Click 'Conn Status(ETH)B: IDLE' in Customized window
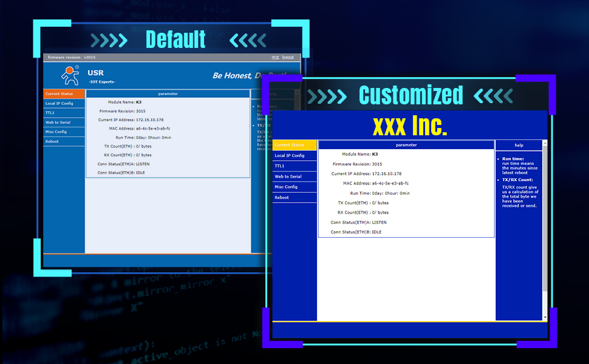The height and width of the screenshot is (364, 589). pos(356,232)
